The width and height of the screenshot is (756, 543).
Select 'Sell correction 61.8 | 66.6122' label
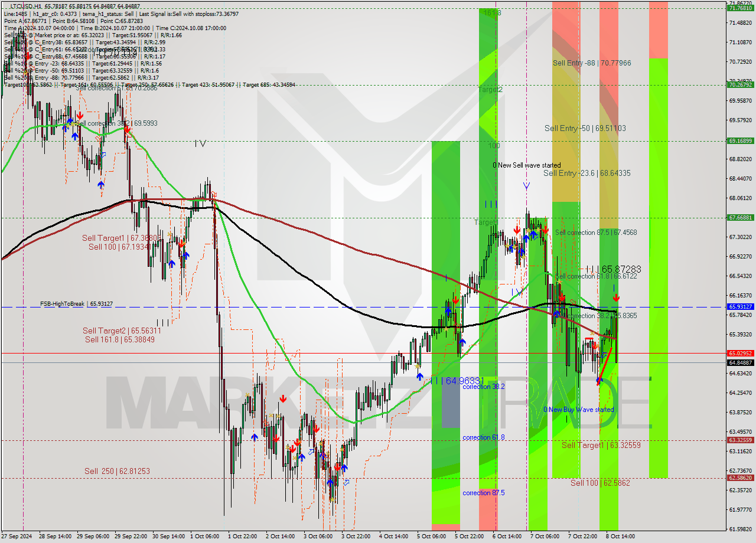click(596, 276)
